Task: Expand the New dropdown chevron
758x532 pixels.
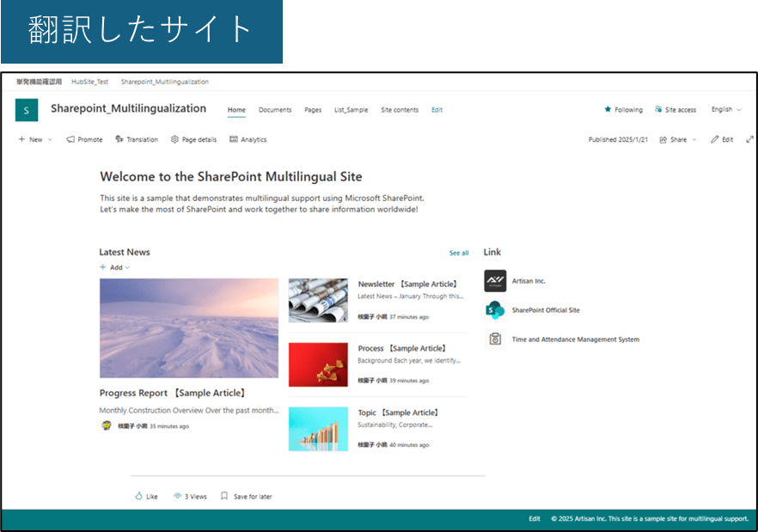Action: (50, 140)
